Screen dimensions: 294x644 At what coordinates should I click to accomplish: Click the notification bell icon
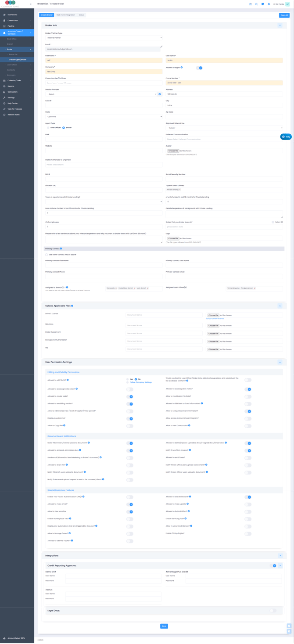(x=269, y=4)
